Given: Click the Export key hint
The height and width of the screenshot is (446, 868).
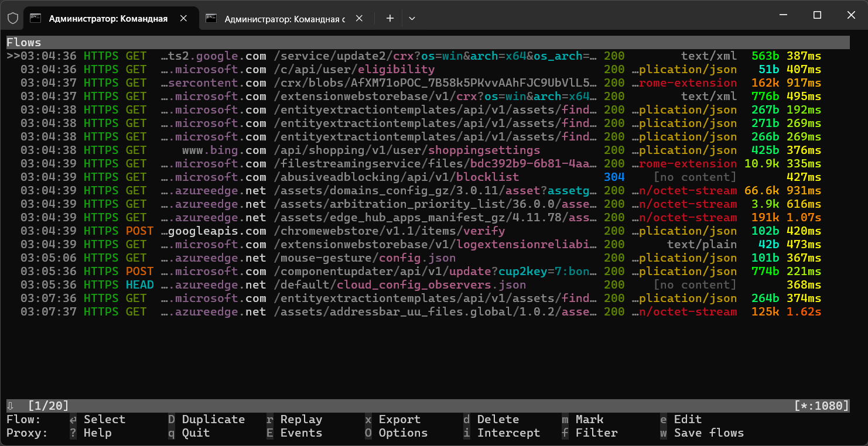Looking at the screenshot, I should [393, 419].
